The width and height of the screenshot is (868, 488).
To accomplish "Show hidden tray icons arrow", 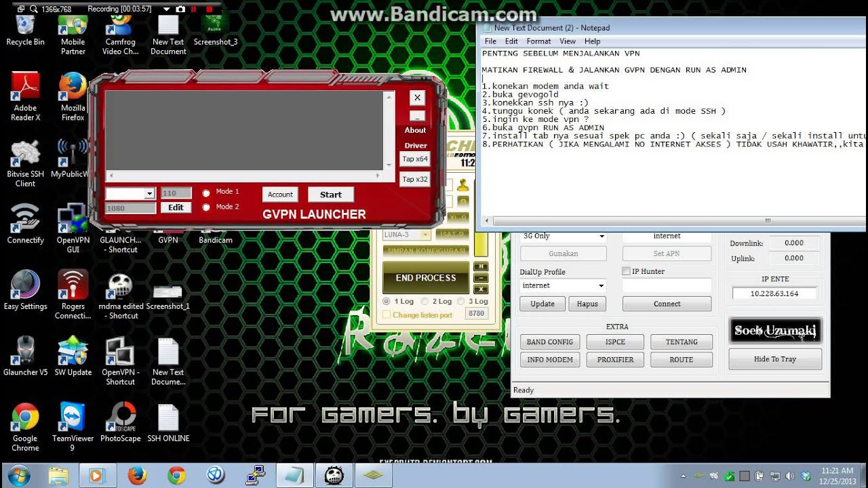I will (x=683, y=476).
